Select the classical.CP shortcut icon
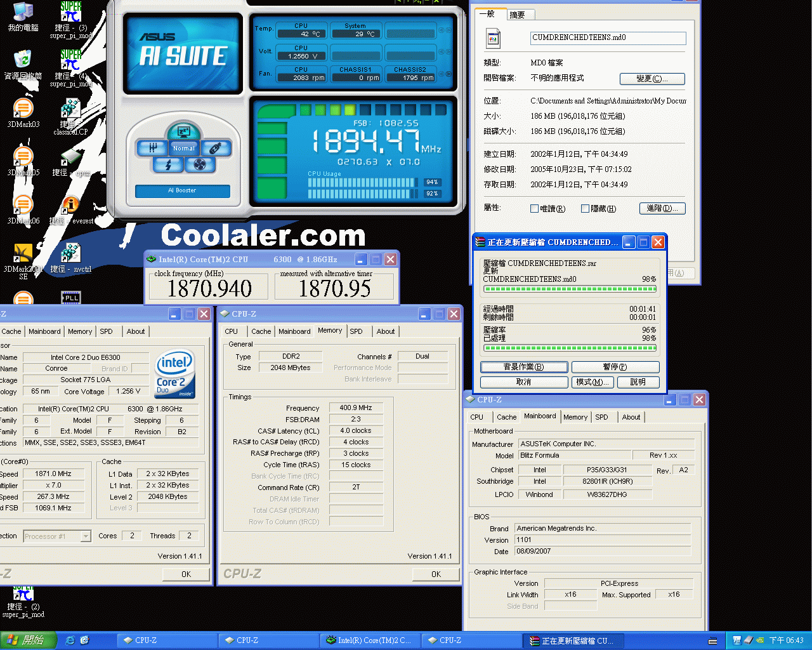 pos(71,117)
